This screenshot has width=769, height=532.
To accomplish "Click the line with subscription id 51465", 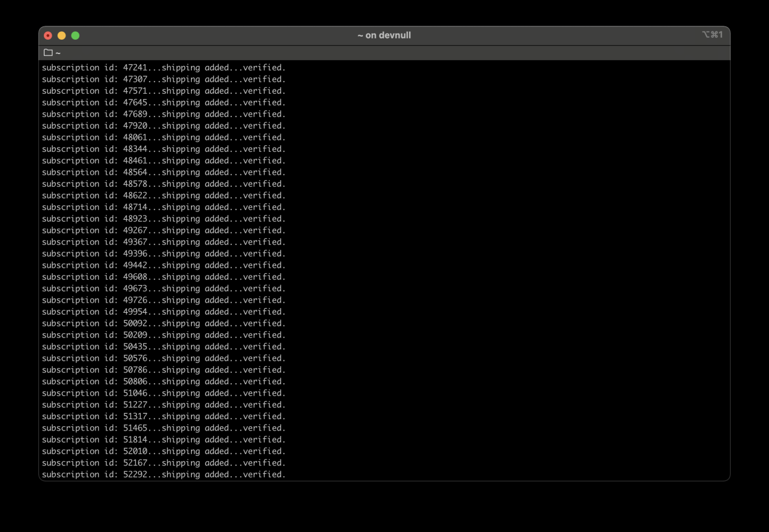I will (x=164, y=428).
